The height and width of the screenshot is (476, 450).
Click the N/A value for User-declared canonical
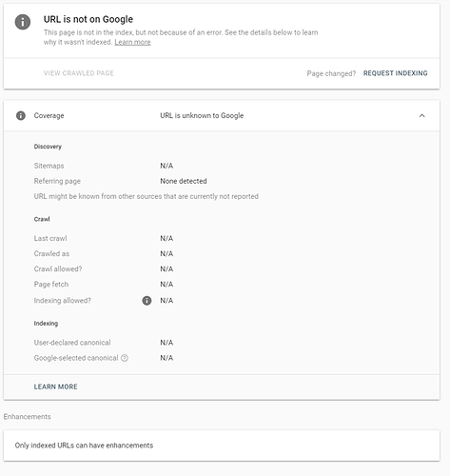click(166, 343)
